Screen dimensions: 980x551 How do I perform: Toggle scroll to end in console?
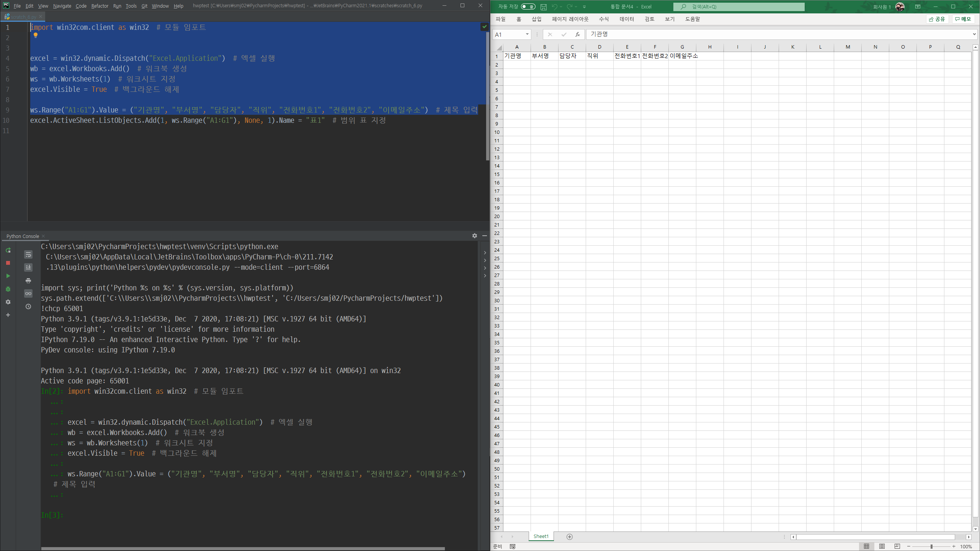28,267
